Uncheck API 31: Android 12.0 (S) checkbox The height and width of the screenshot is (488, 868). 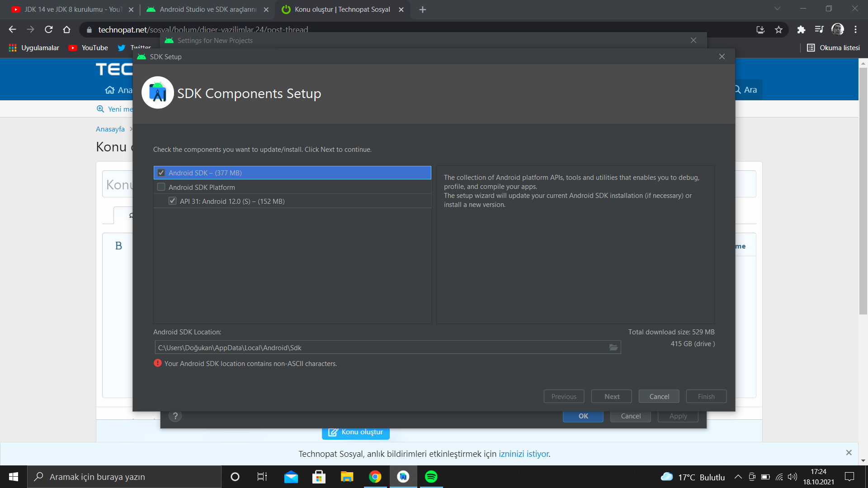tap(172, 201)
